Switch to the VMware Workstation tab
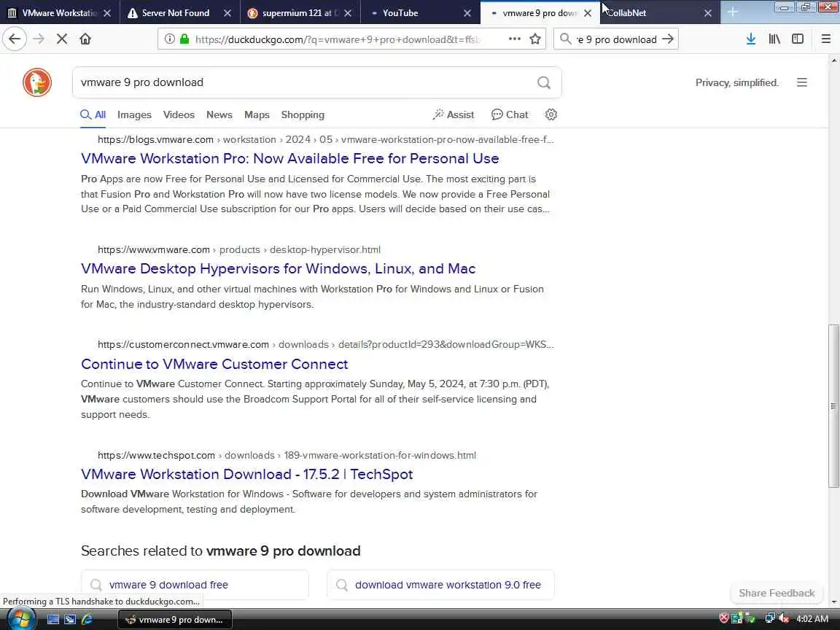The image size is (840, 630). [x=58, y=13]
